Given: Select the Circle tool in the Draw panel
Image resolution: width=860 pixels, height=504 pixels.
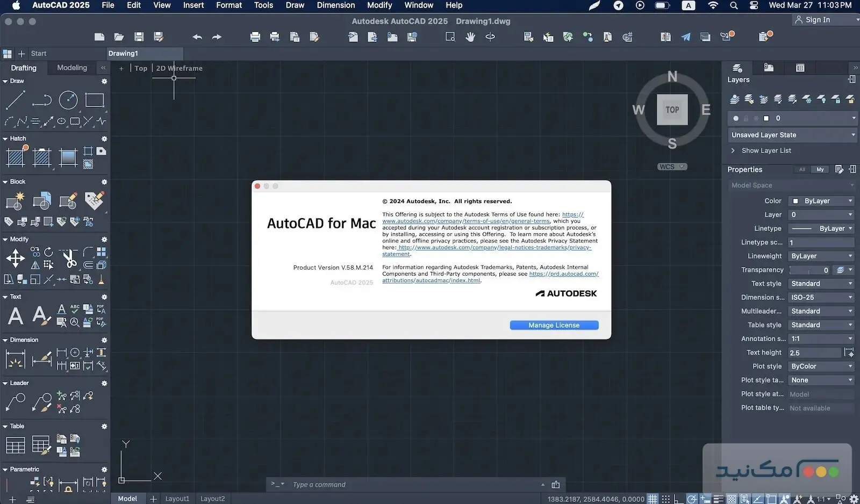Looking at the screenshot, I should (x=68, y=100).
